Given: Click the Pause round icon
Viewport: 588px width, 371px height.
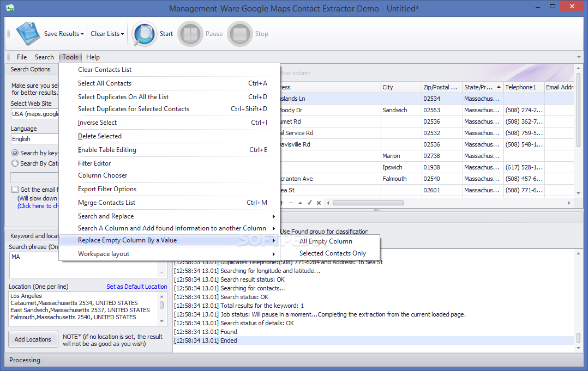Looking at the screenshot, I should [x=190, y=34].
